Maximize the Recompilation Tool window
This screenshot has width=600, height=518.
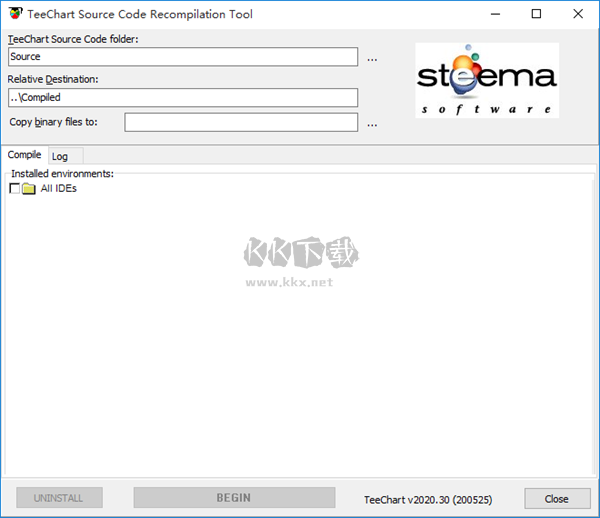click(536, 14)
